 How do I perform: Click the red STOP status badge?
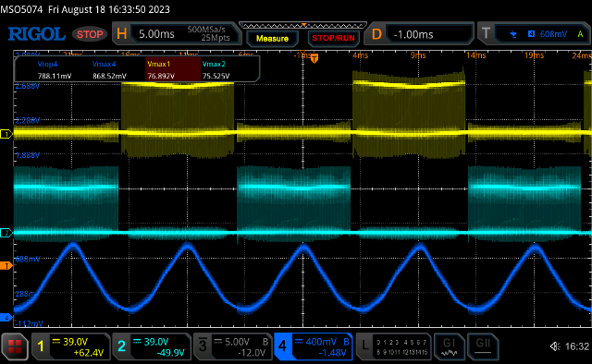point(90,34)
